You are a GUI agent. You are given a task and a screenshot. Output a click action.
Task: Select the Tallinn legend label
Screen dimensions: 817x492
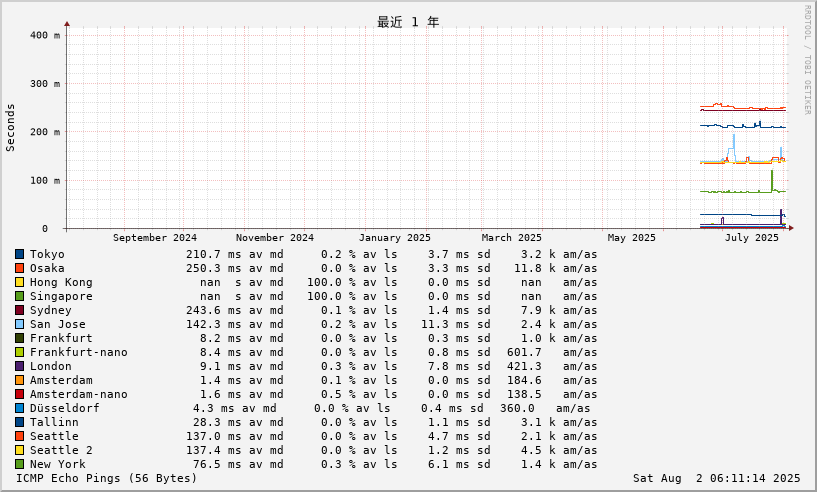pyautogui.click(x=54, y=423)
